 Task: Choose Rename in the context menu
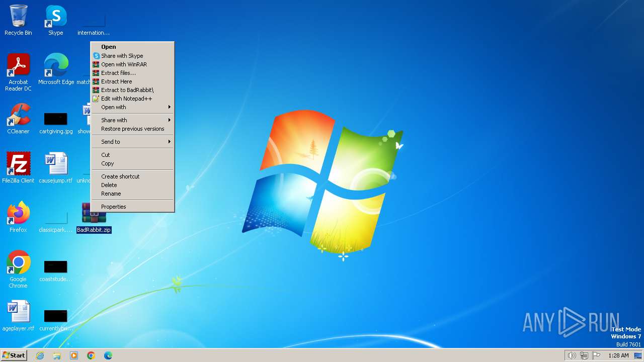(132, 194)
